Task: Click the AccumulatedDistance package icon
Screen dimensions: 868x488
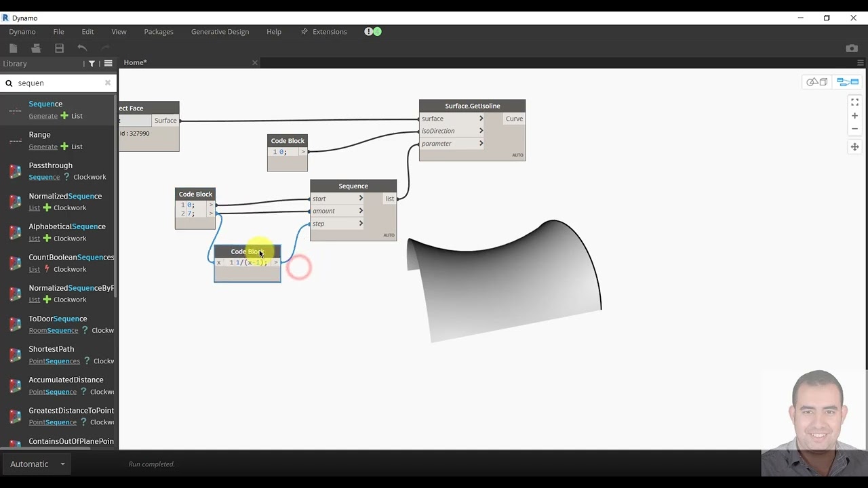Action: tap(15, 386)
